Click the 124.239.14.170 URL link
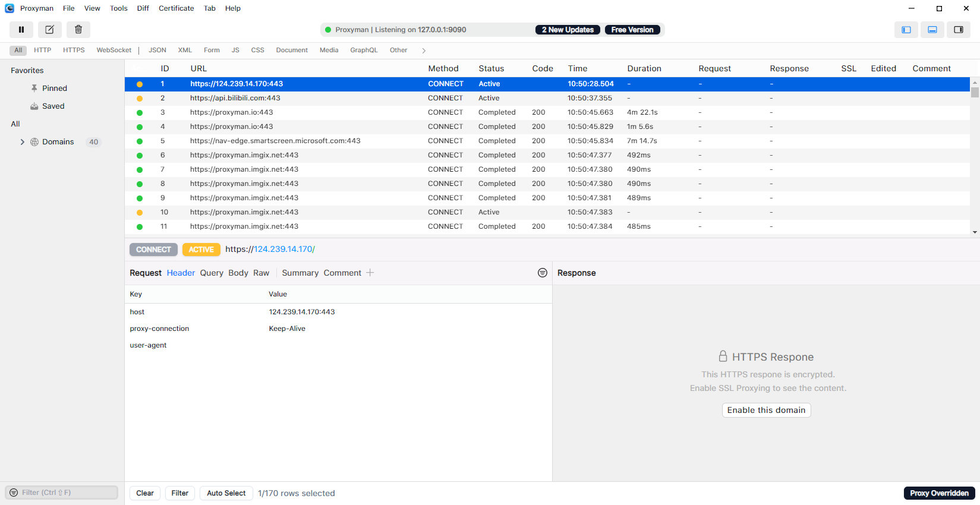Image resolution: width=980 pixels, height=505 pixels. pyautogui.click(x=282, y=250)
